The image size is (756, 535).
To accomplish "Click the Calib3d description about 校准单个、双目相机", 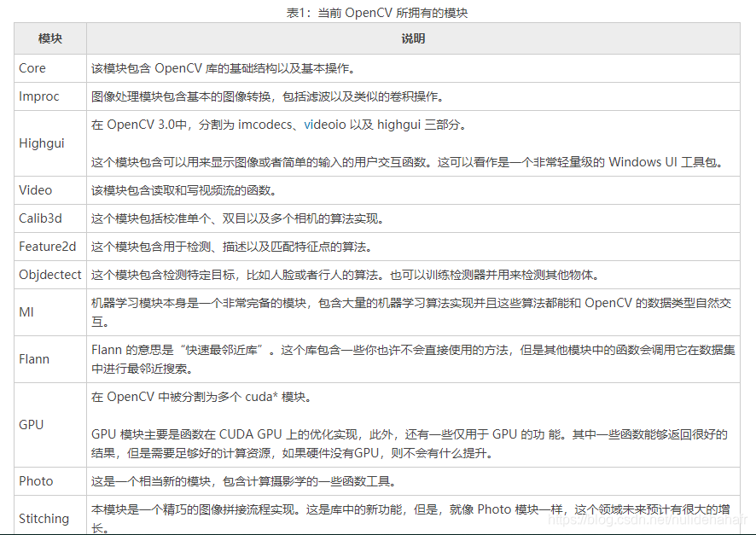I will (238, 218).
